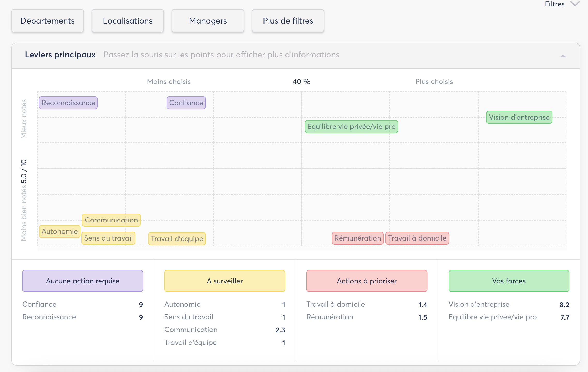
Task: Select the Reconnaissance chart label
Action: (x=68, y=103)
